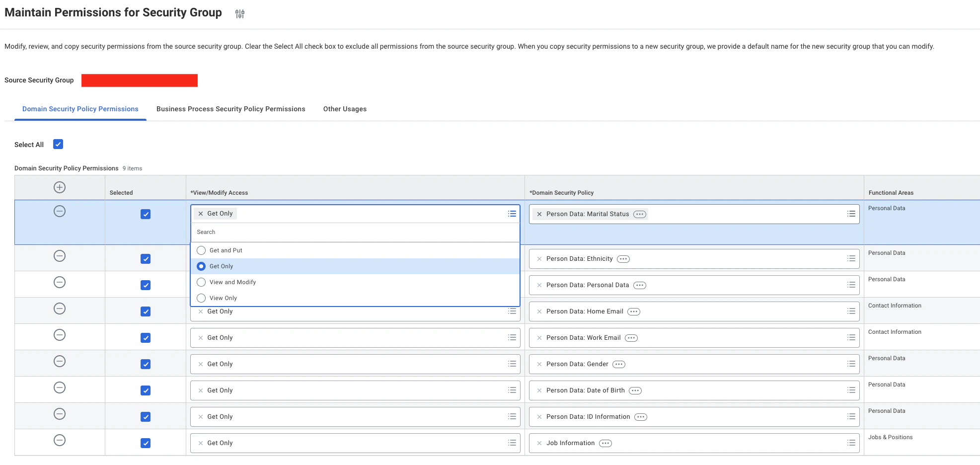980x465 pixels.
Task: Open access prompt list for Date of Birth
Action: point(512,390)
